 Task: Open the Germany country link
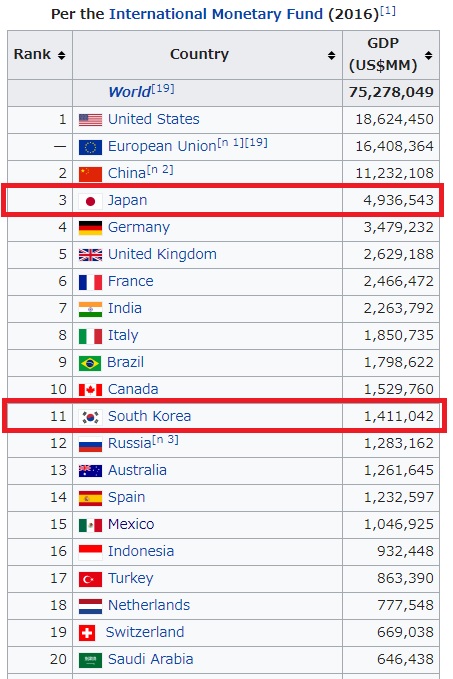tap(139, 227)
